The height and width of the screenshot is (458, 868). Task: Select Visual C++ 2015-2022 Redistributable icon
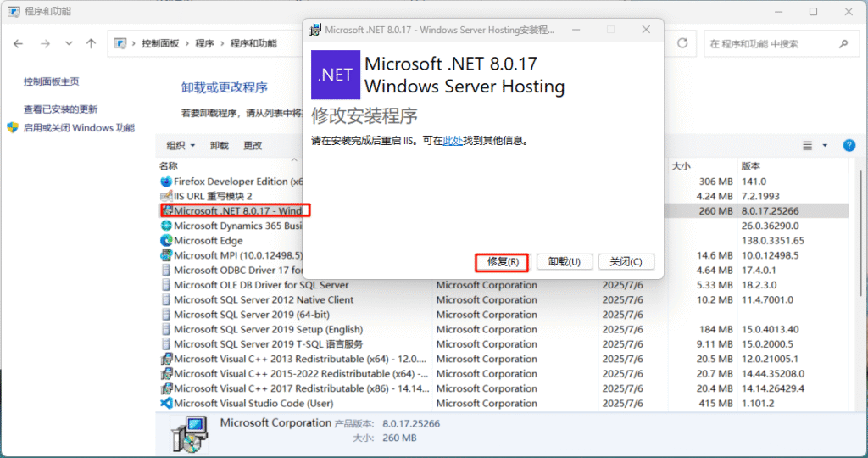166,374
